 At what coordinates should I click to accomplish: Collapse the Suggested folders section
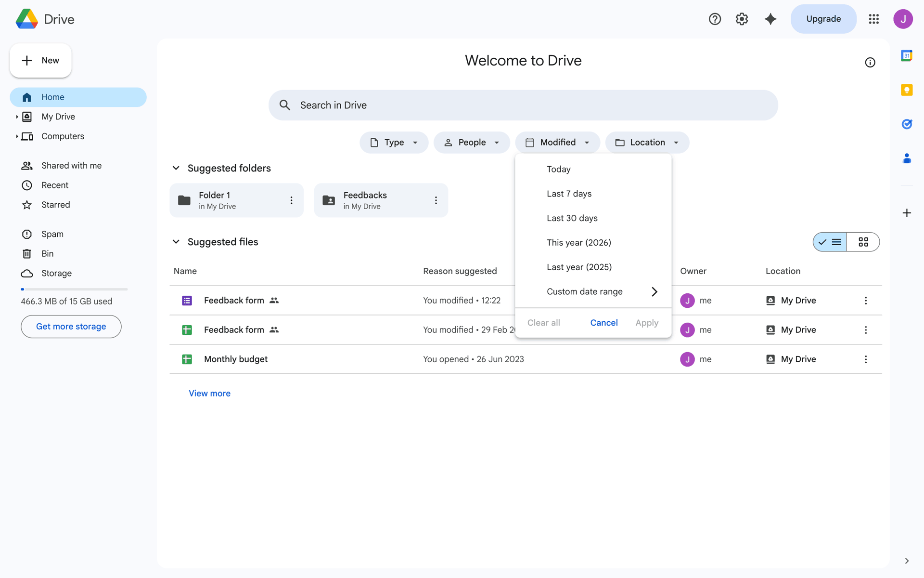click(x=176, y=168)
